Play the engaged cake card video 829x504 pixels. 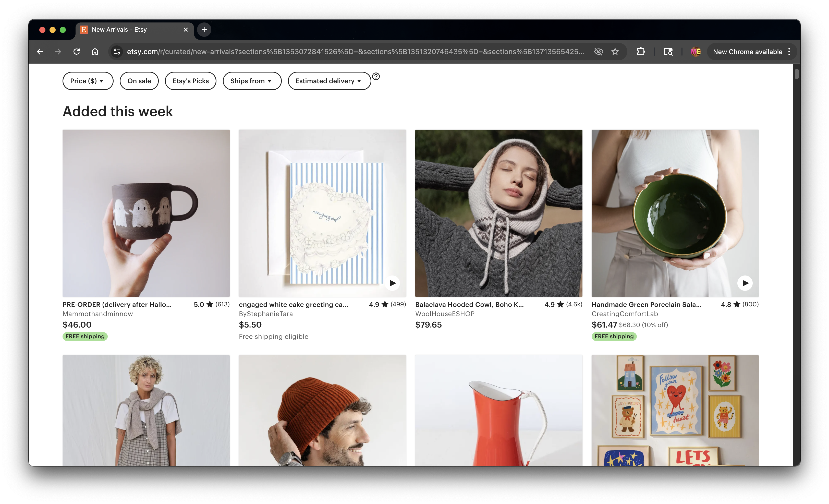coord(392,283)
